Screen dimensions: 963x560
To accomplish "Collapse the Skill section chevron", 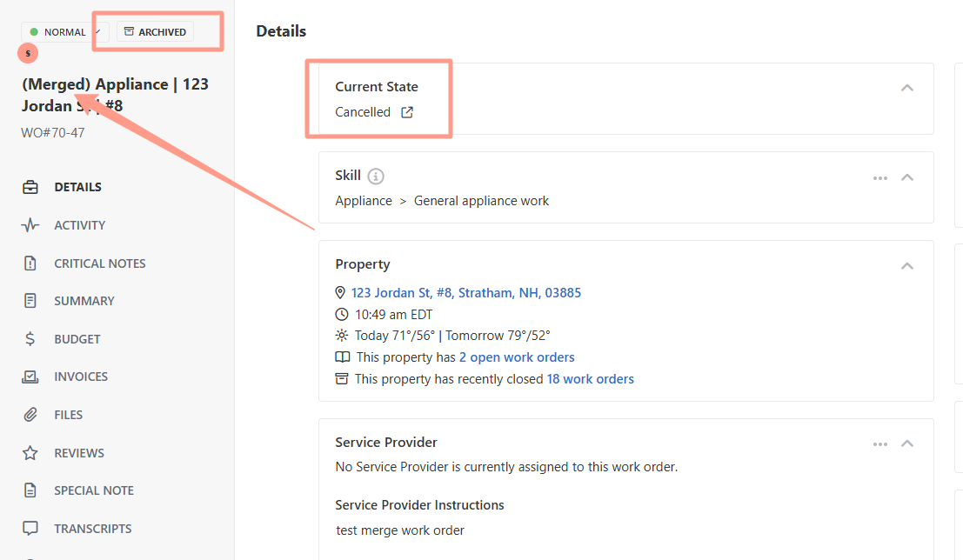I will 907,177.
